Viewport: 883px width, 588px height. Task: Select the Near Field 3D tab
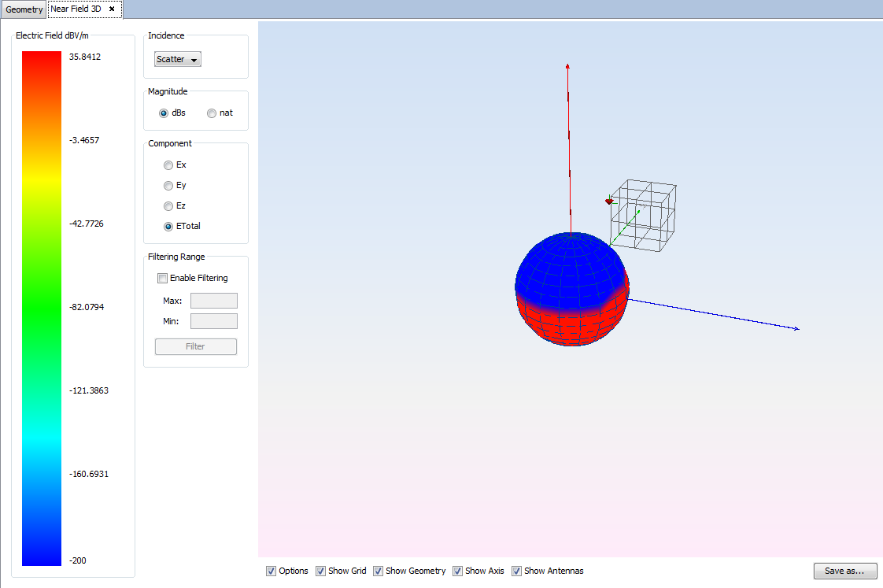pos(76,9)
